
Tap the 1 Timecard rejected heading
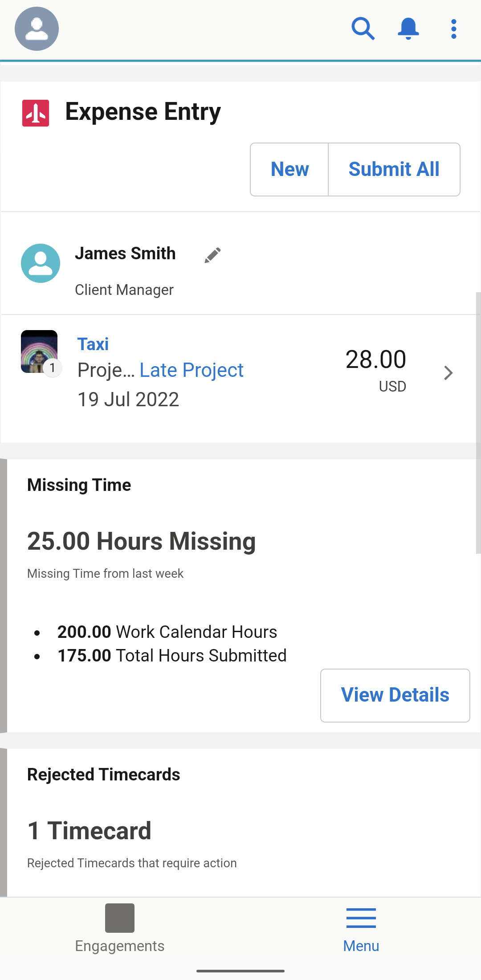[x=89, y=831]
